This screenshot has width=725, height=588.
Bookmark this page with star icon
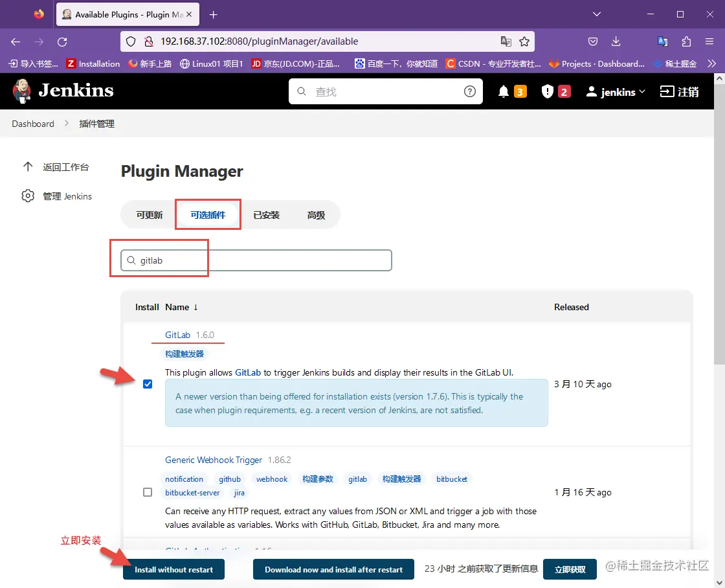[x=524, y=41]
